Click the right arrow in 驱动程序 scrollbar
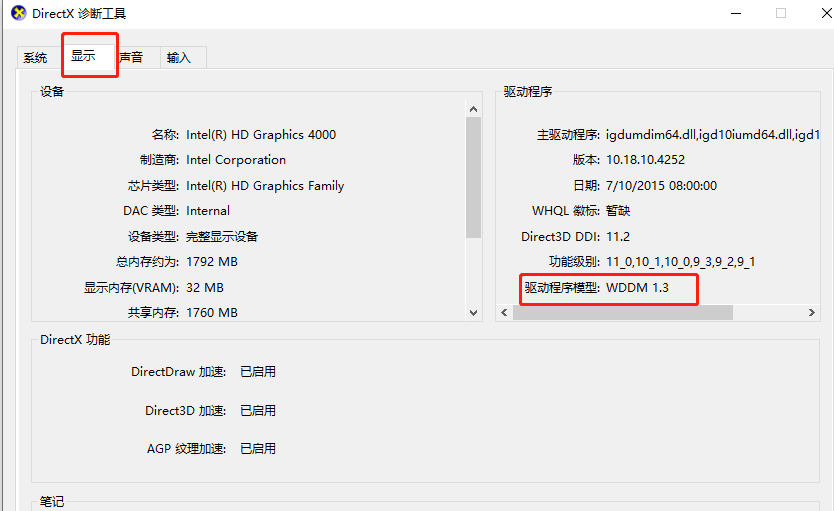Screen dimensions: 834x511 (812, 313)
